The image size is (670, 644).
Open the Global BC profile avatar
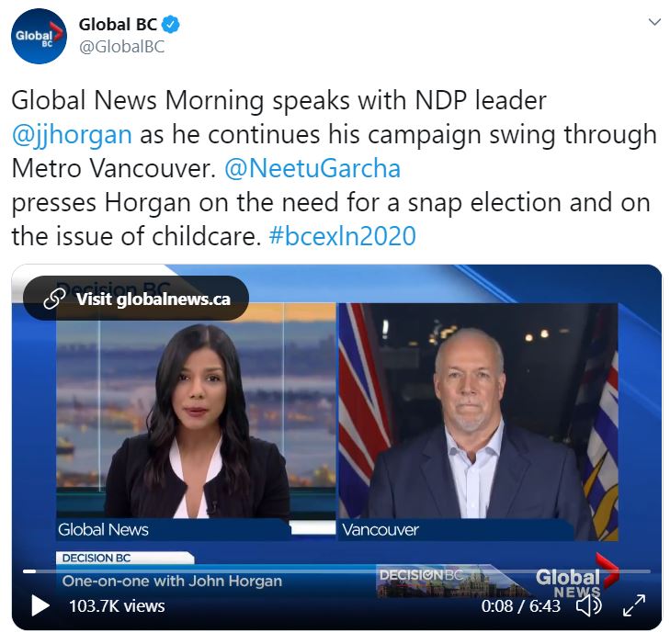point(39,37)
